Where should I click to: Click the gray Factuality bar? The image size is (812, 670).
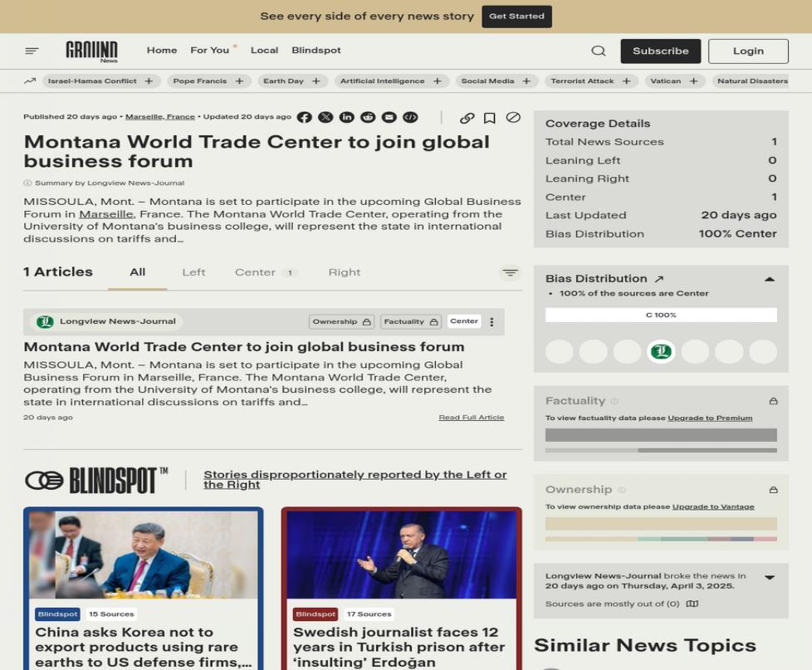[661, 435]
